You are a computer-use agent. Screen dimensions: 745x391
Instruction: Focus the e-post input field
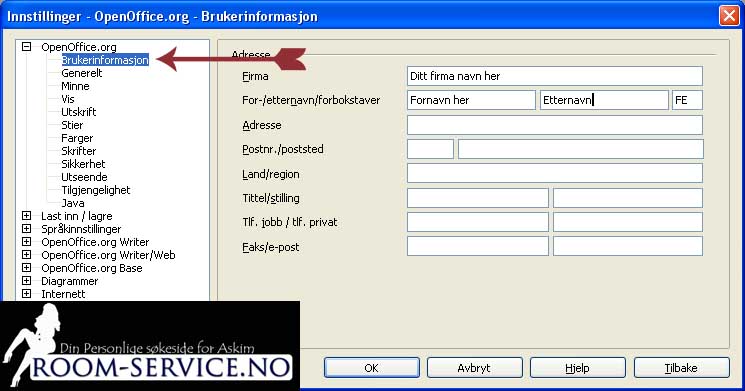[628, 246]
